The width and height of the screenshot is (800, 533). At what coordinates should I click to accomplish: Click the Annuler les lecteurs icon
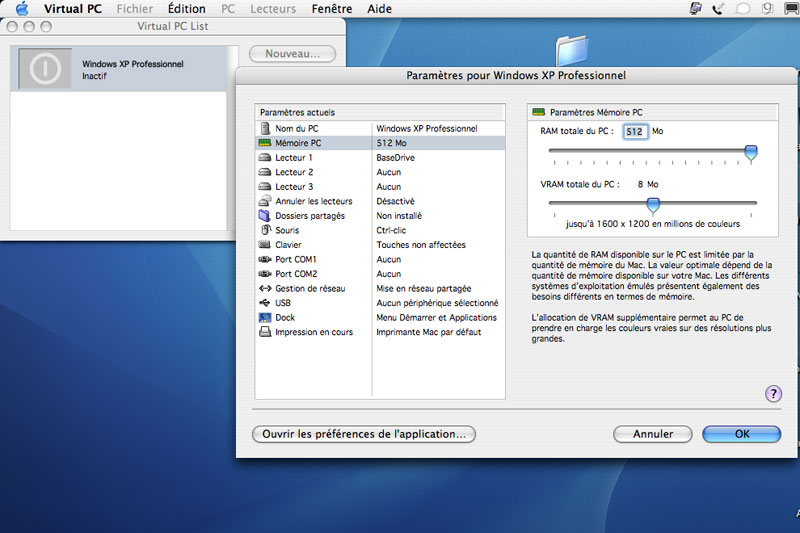(x=265, y=201)
